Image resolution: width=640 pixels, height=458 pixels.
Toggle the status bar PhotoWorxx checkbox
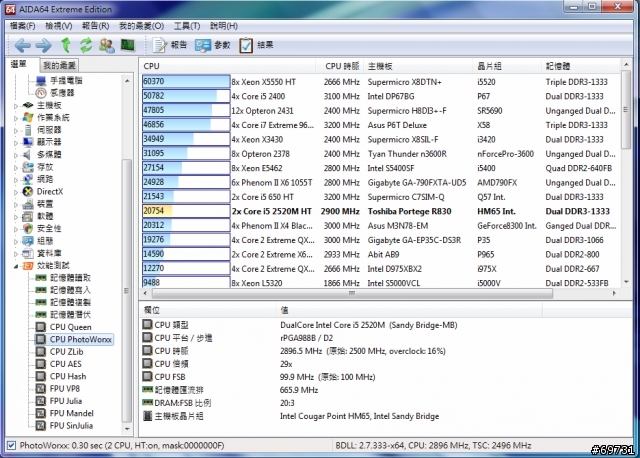pyautogui.click(x=11, y=445)
